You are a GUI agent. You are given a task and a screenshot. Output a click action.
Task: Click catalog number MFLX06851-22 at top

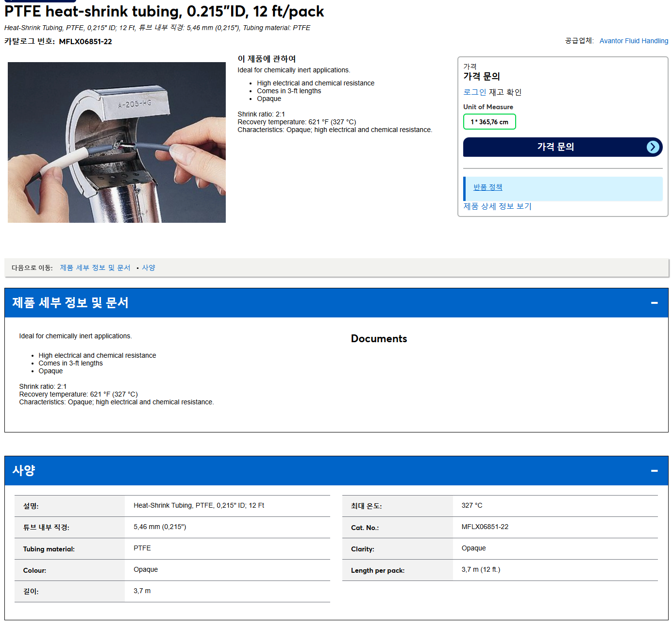[85, 42]
